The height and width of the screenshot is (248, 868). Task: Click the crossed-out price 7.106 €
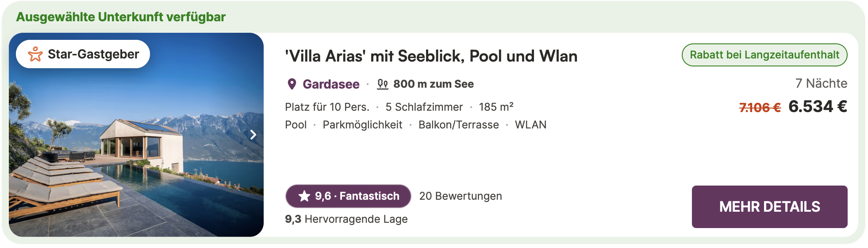coord(760,108)
